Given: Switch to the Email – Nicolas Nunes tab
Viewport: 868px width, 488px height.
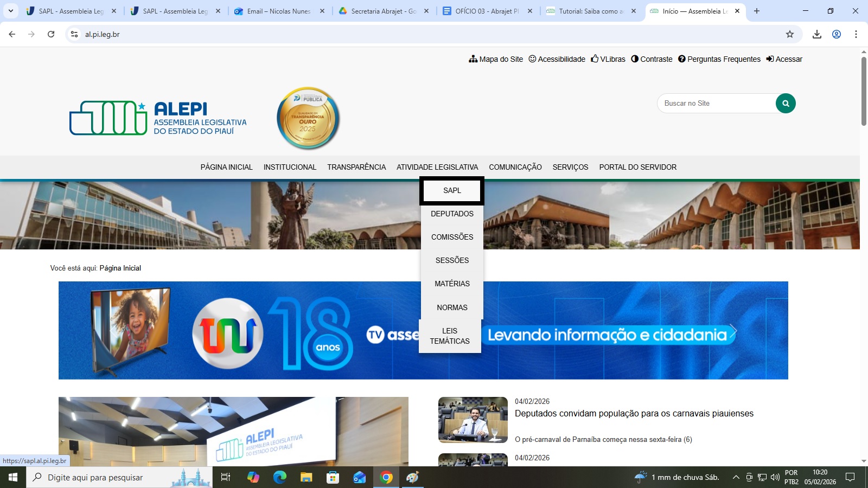Looking at the screenshot, I should click(279, 11).
